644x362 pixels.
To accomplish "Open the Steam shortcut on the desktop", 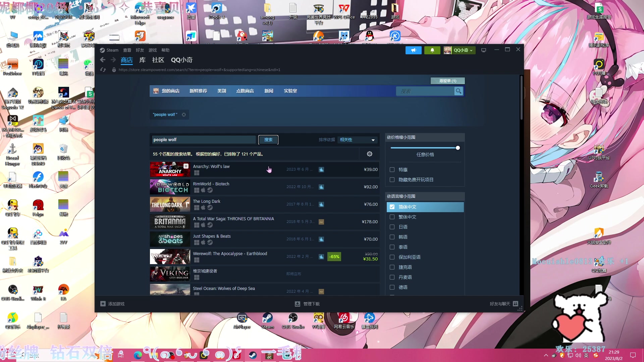I will tap(267, 320).
